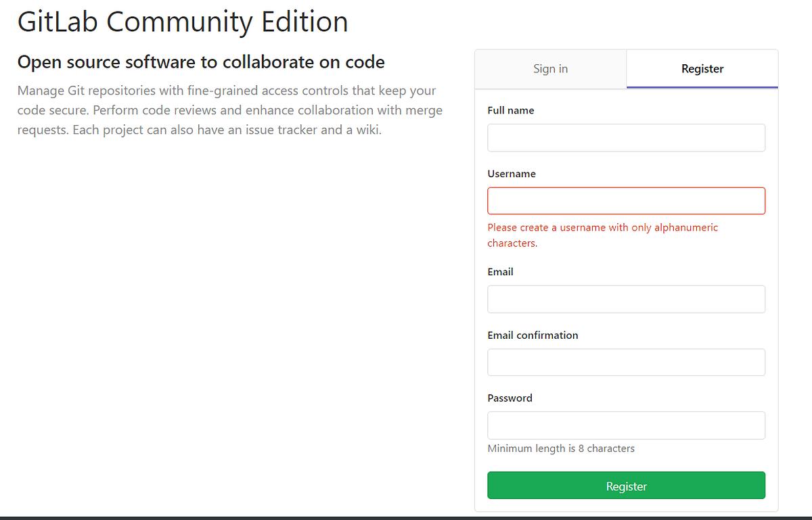Click the "Open source software" subheading
812x520 pixels.
pyautogui.click(x=201, y=63)
